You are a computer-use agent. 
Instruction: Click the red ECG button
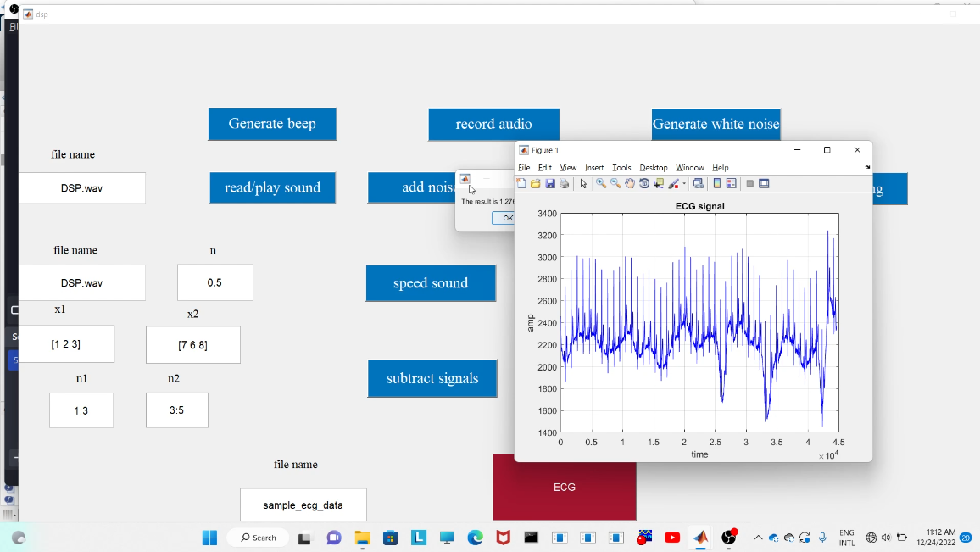(565, 488)
